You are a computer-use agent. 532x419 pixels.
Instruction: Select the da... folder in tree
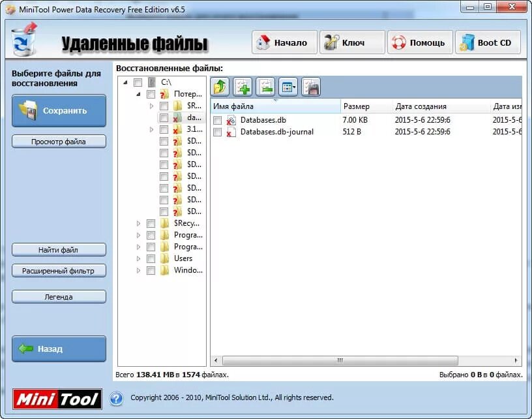[194, 117]
